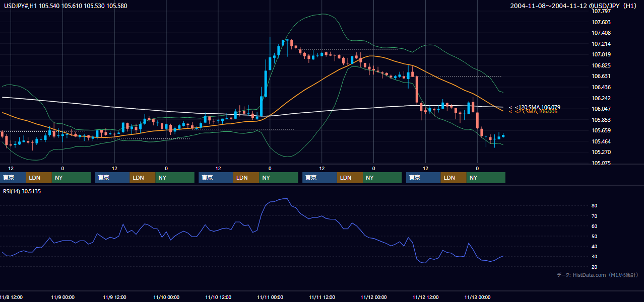The height and width of the screenshot is (302, 644).
Task: Click price axis value 107.797
Action: click(601, 11)
